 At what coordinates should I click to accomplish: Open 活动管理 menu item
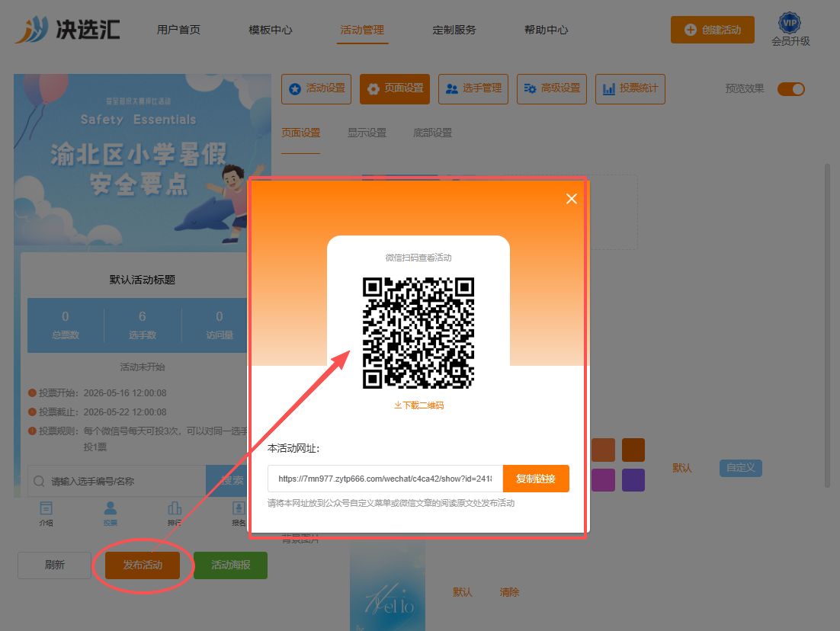tap(362, 30)
